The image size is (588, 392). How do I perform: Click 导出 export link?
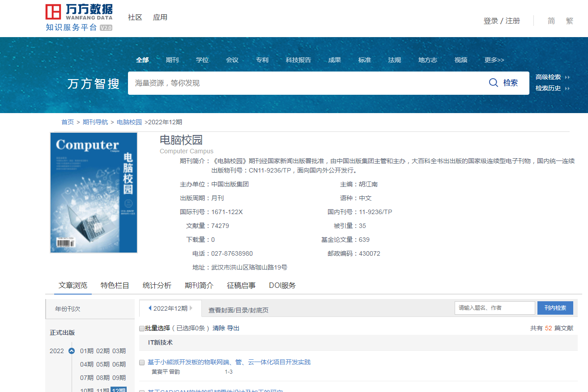233,328
